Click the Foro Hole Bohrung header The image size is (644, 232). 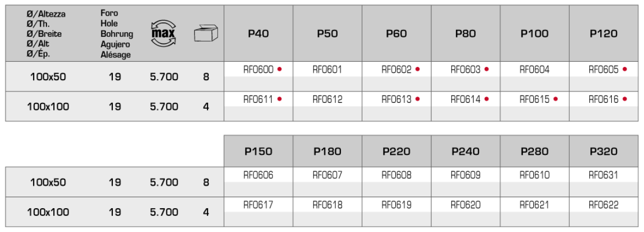click(116, 34)
